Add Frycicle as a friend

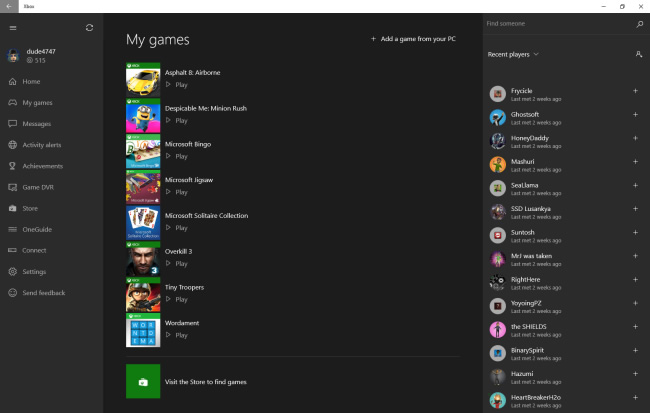(635, 91)
